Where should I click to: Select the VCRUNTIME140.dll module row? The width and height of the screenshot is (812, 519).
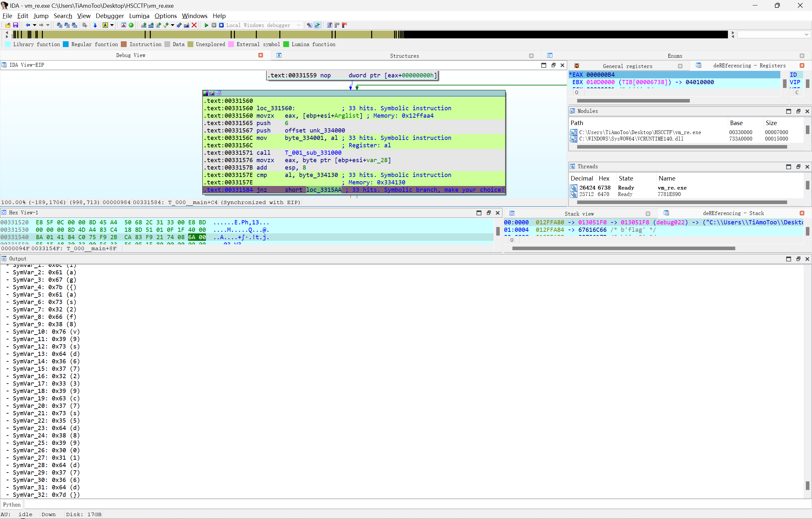click(x=686, y=139)
